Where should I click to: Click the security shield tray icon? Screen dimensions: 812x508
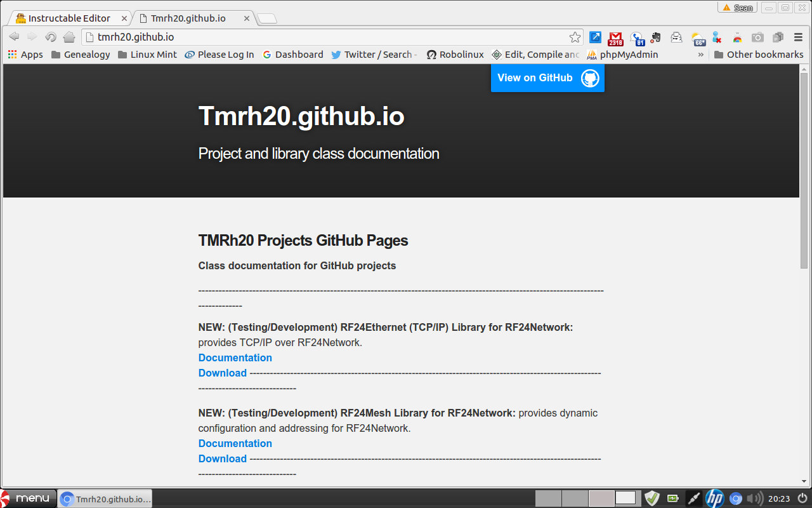coord(652,498)
